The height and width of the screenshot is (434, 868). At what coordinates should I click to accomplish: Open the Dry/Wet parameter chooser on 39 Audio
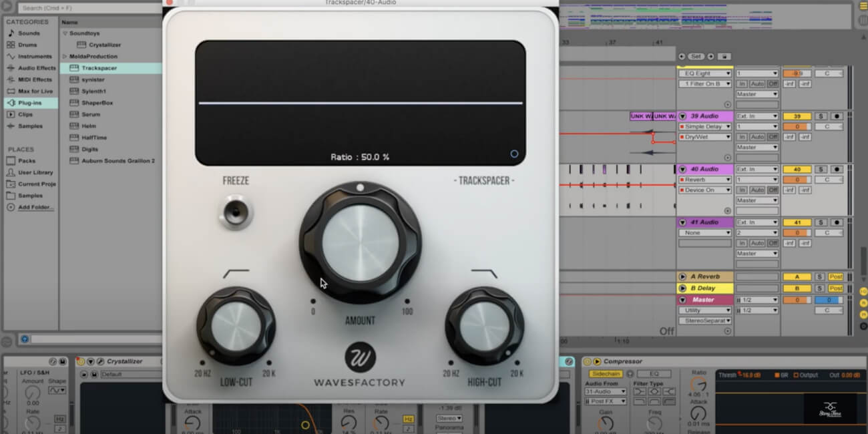click(705, 137)
